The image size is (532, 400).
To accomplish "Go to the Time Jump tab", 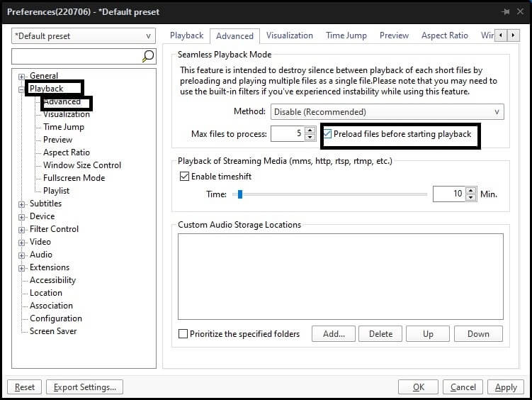I will pos(346,35).
